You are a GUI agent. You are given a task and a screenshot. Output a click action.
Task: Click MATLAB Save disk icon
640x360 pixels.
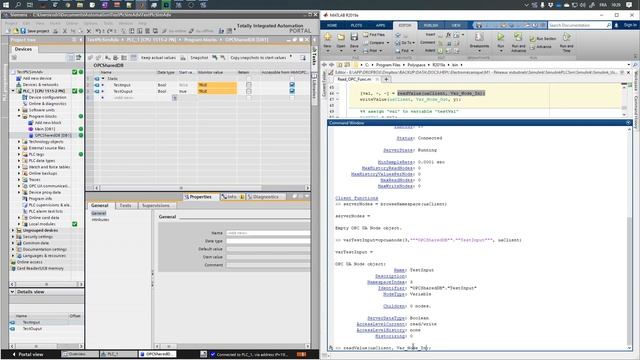tap(354, 38)
